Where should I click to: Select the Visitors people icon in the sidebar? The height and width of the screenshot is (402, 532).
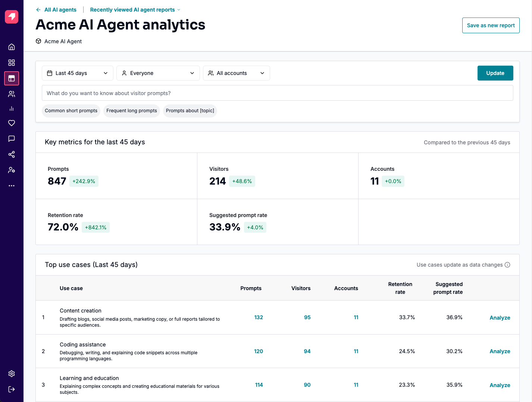coord(11,94)
